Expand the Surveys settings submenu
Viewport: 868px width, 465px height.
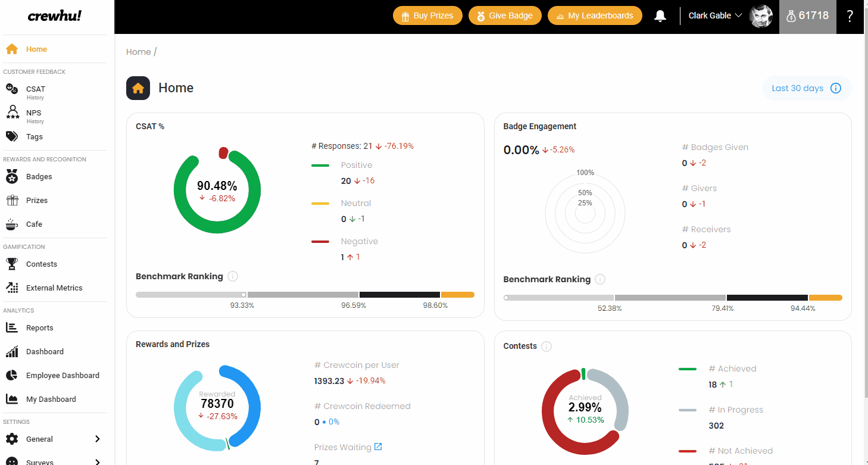[98, 462]
